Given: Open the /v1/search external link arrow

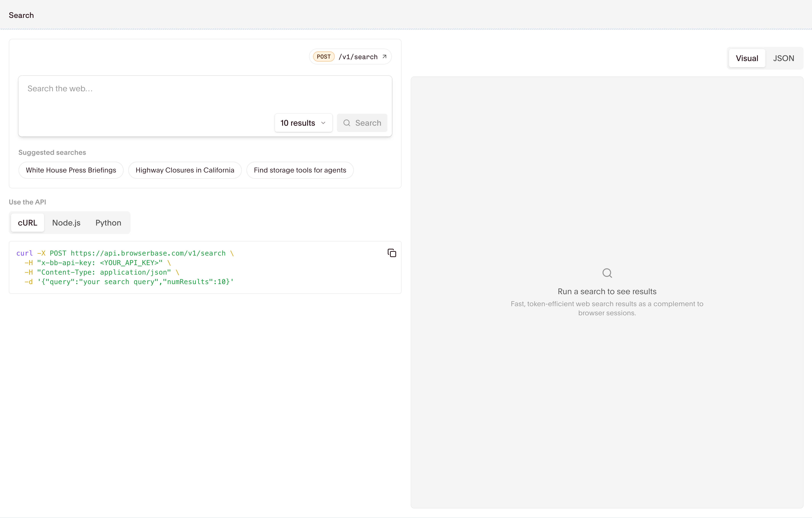Looking at the screenshot, I should (x=385, y=57).
